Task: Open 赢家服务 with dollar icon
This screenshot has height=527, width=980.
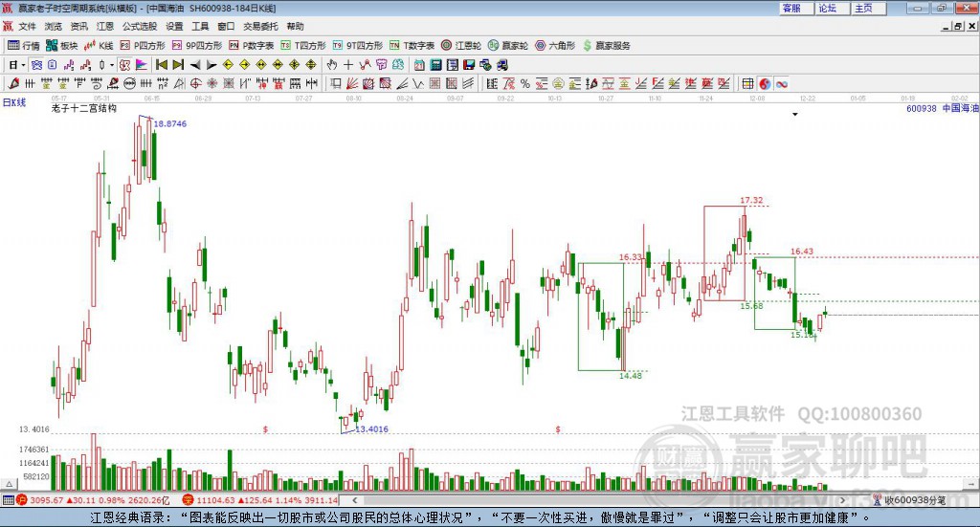Action: tap(606, 46)
